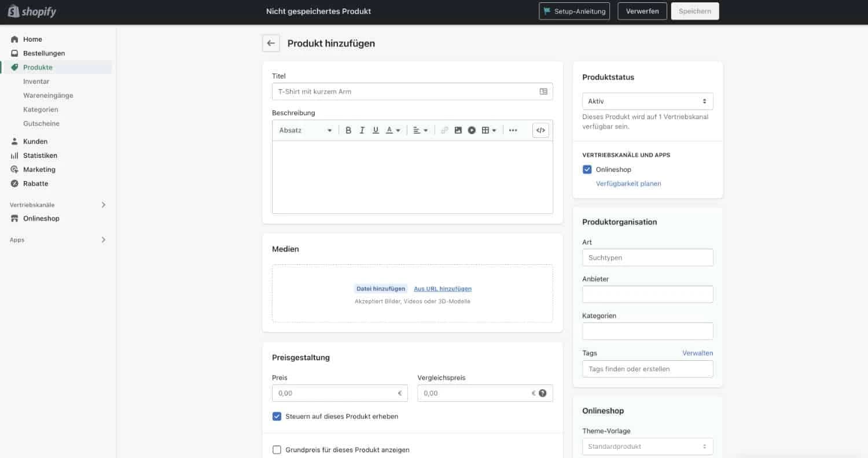
Task: Open the text alignment dropdown in the editor
Action: (421, 130)
